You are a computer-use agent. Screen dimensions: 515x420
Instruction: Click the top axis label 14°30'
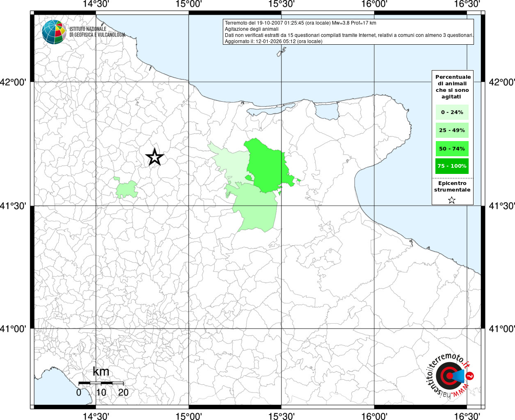96,4
